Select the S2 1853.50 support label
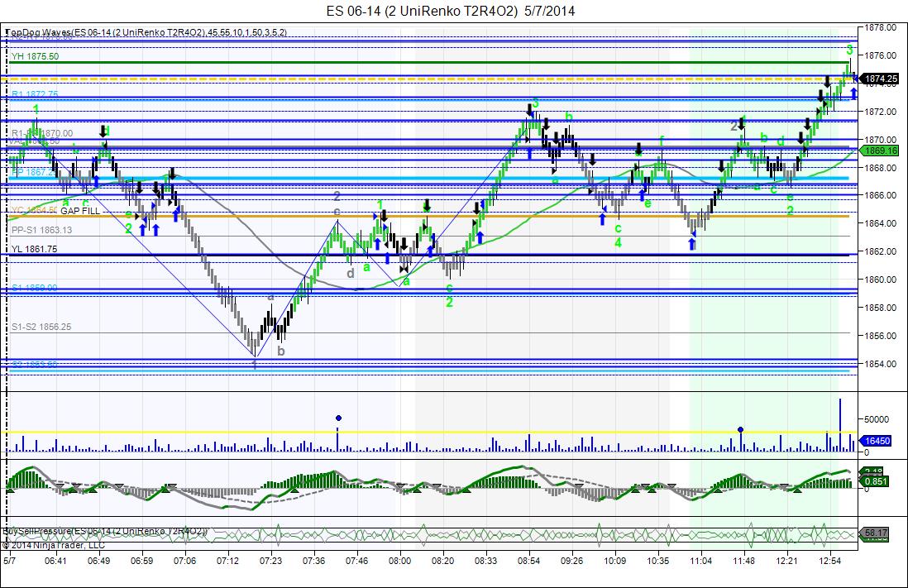Screen dimensions: 908x588 tap(35, 365)
